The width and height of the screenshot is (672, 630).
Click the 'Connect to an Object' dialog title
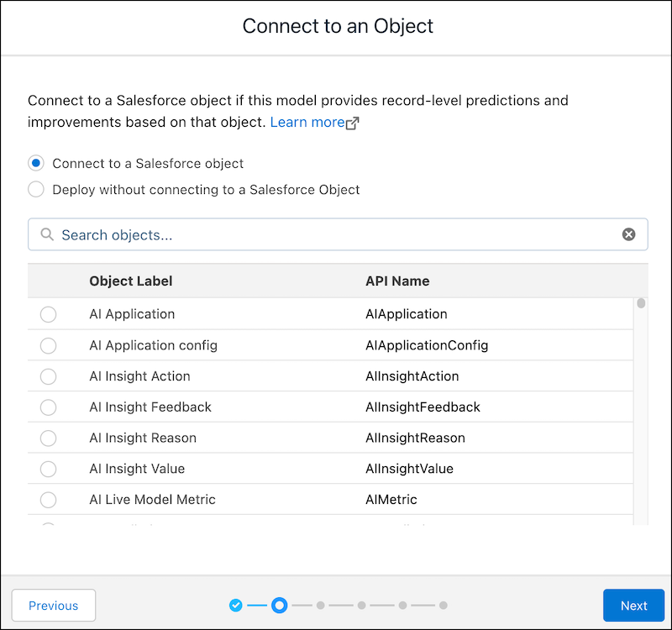[x=338, y=26]
